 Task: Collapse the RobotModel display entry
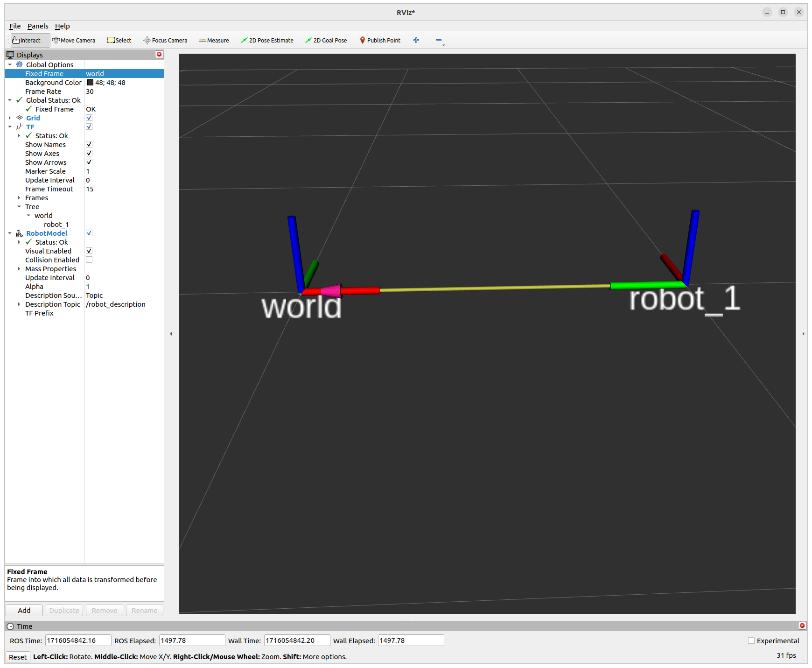[10, 233]
